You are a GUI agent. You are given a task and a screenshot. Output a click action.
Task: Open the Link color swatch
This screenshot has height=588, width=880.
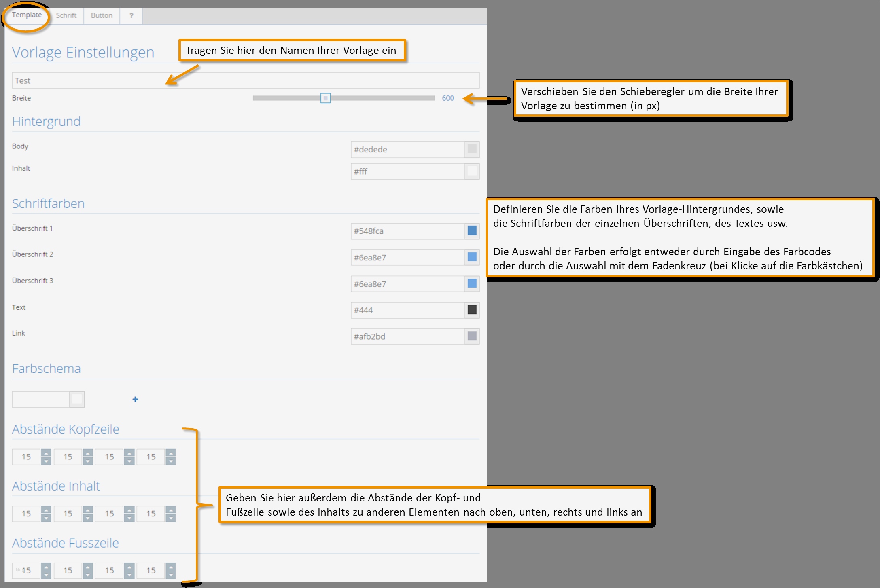tap(472, 336)
